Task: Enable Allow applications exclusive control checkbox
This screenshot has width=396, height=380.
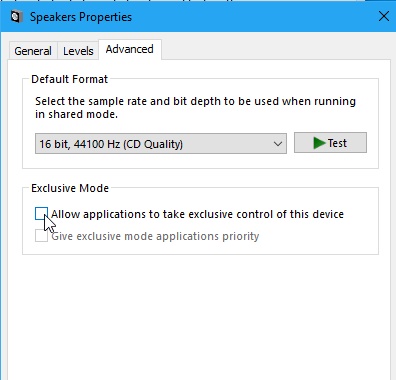Action: 41,214
